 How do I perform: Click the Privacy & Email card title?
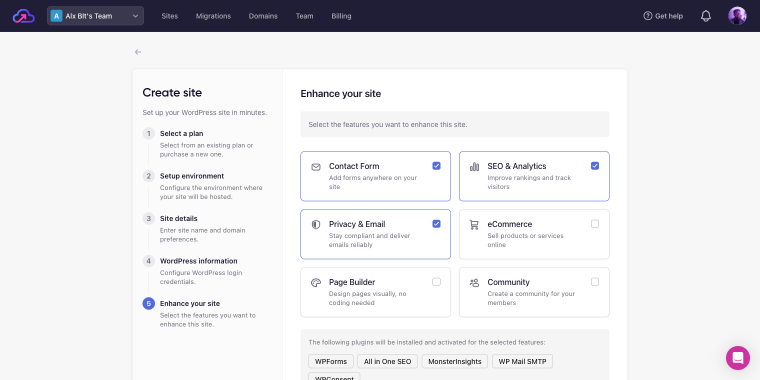(x=357, y=224)
